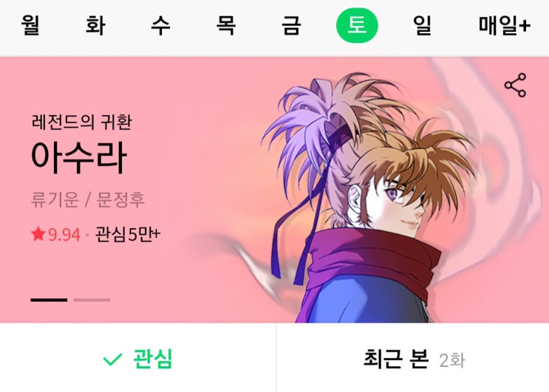Select the highlighted 토 tab

(357, 26)
